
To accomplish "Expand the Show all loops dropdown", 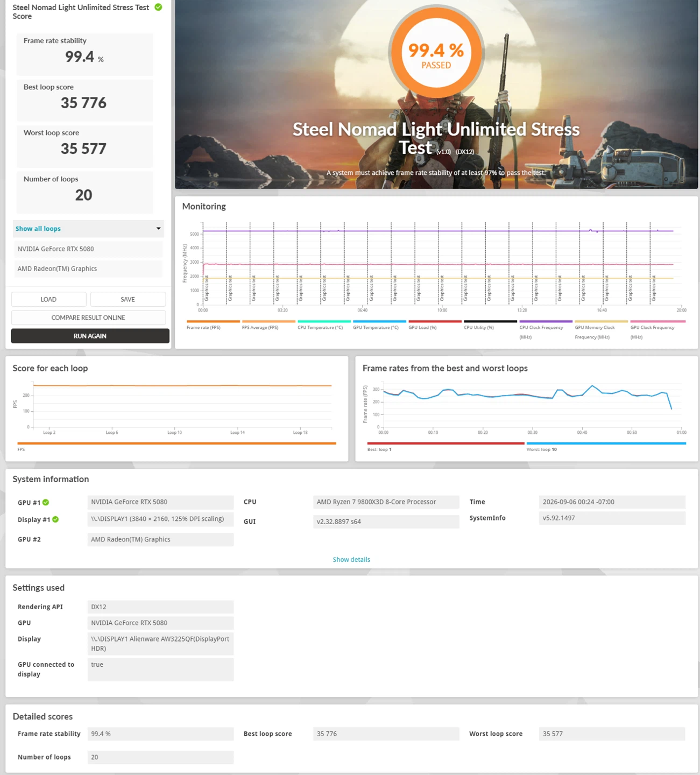I will click(x=88, y=229).
